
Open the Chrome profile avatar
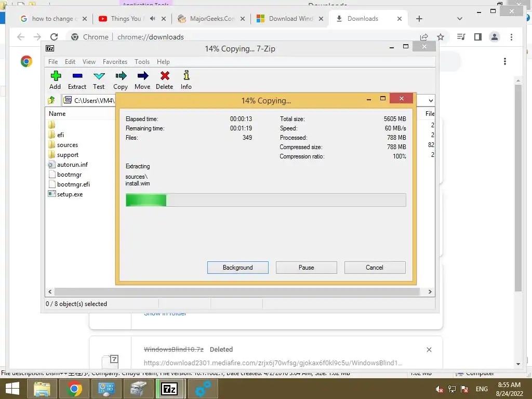[x=495, y=37]
